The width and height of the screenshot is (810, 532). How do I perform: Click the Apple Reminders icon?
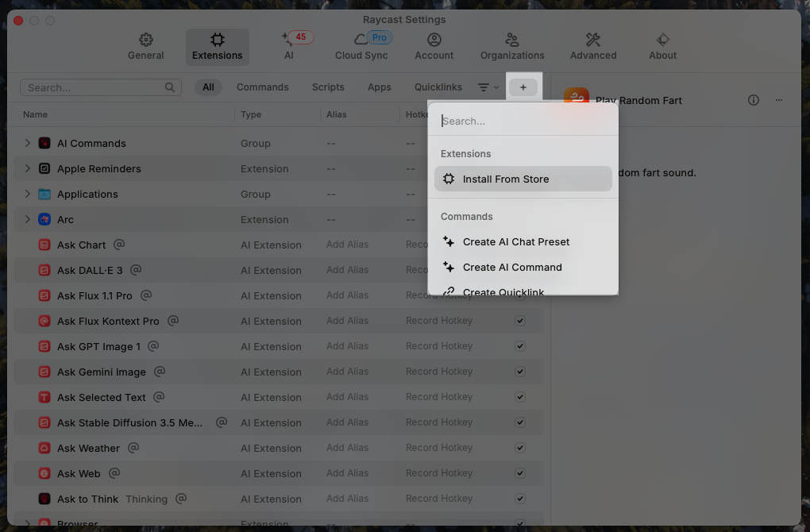pyautogui.click(x=44, y=168)
